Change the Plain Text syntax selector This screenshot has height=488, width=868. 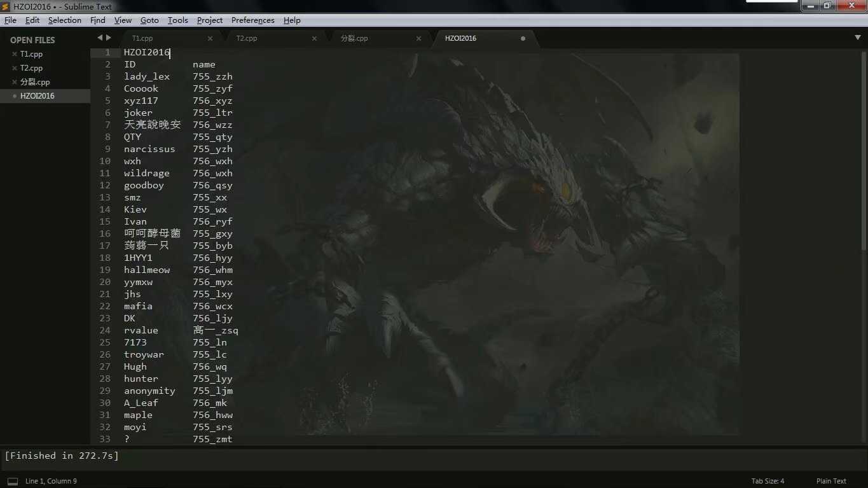pos(831,481)
